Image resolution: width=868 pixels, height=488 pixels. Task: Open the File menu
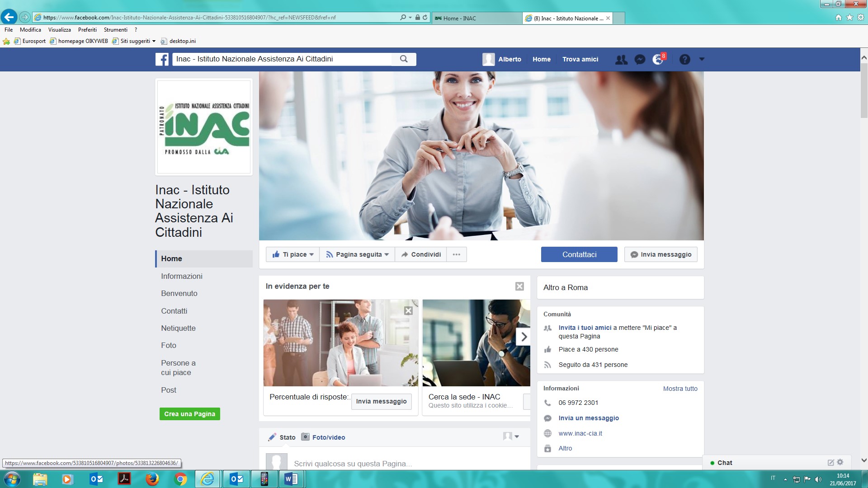tap(9, 30)
